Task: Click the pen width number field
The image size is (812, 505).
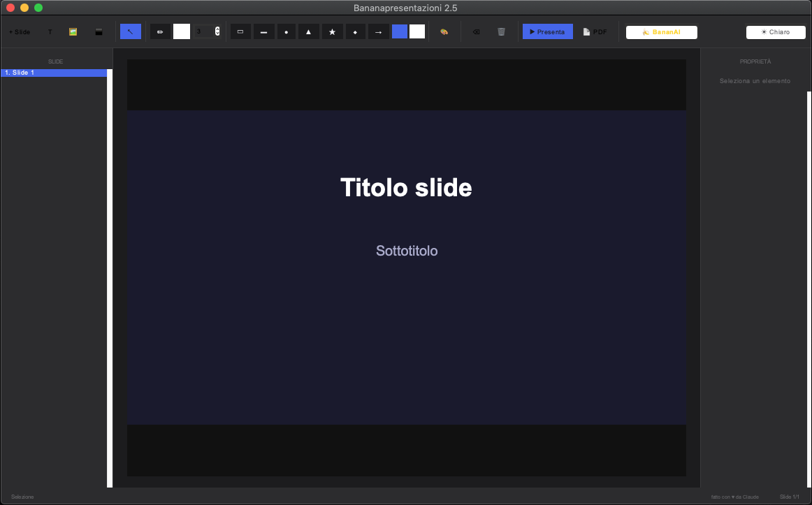Action: [x=204, y=31]
